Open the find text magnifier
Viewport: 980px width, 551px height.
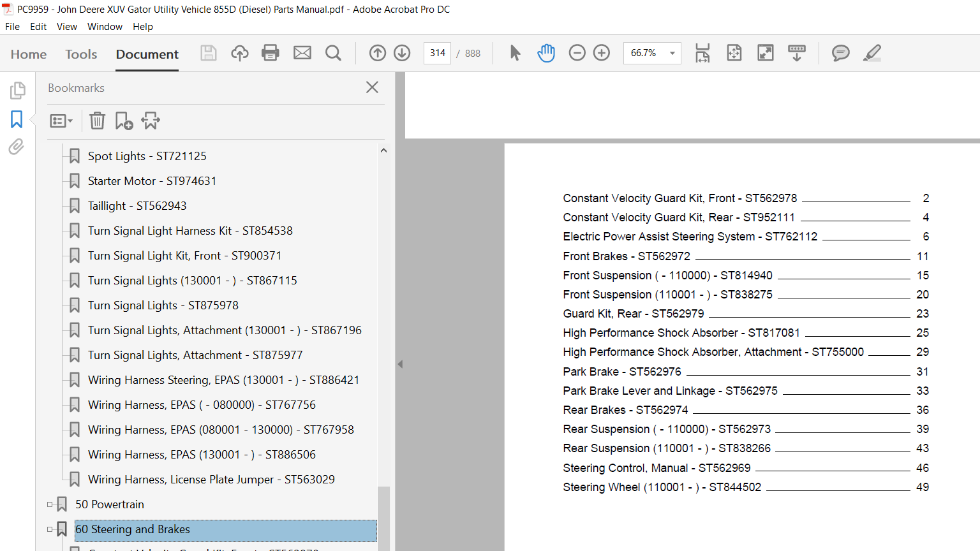coord(333,53)
